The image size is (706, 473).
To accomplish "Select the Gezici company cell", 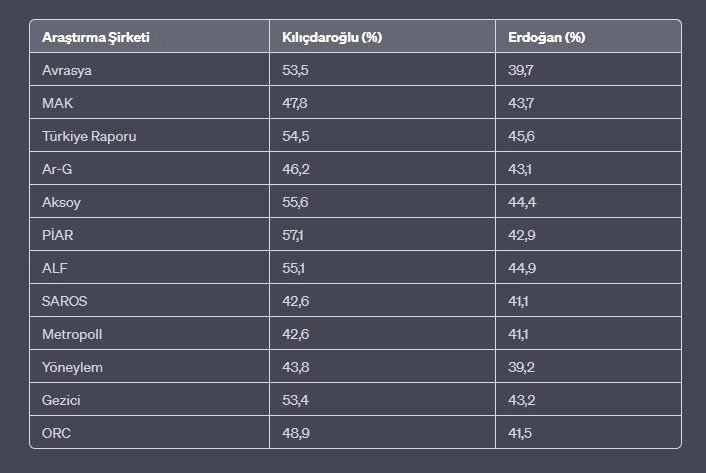I will point(149,400).
